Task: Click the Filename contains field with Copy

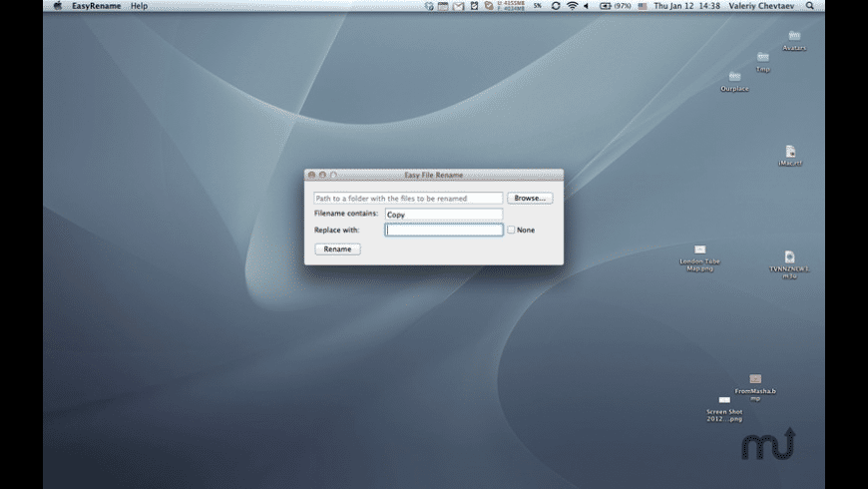Action: click(444, 215)
